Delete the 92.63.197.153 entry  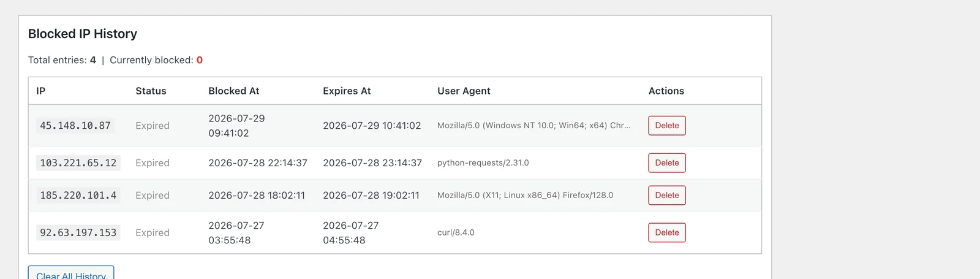pyautogui.click(x=667, y=233)
